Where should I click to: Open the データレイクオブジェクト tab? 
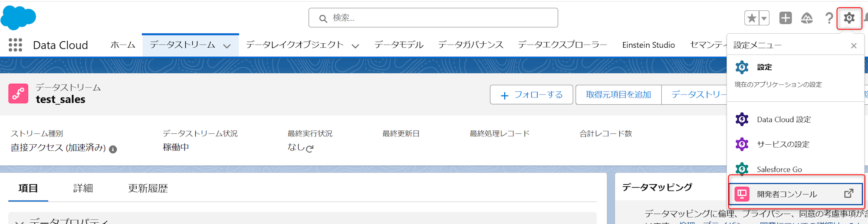tap(295, 45)
